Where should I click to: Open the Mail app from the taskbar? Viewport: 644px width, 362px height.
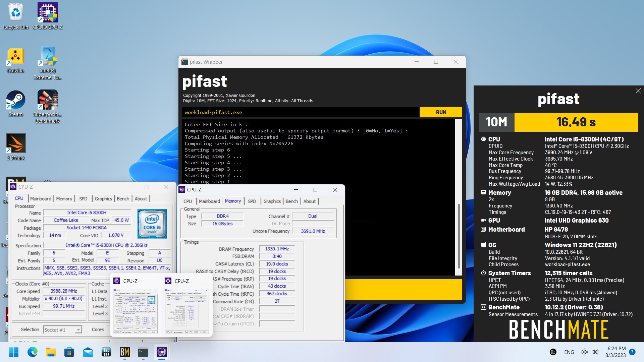pyautogui.click(x=88, y=352)
